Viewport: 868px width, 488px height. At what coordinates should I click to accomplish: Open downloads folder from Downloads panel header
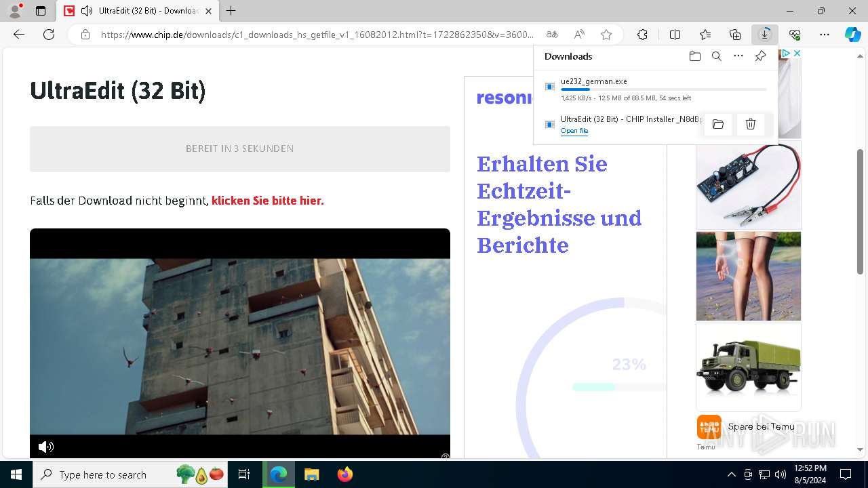tap(695, 56)
